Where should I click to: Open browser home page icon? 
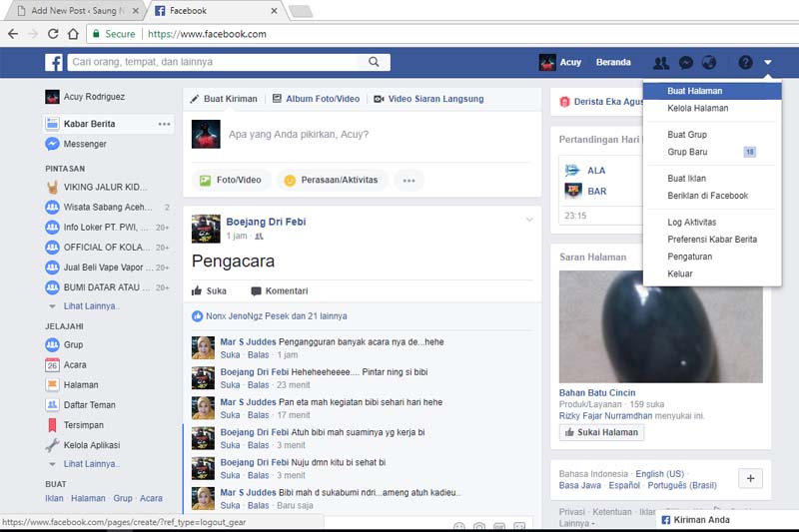[x=73, y=34]
